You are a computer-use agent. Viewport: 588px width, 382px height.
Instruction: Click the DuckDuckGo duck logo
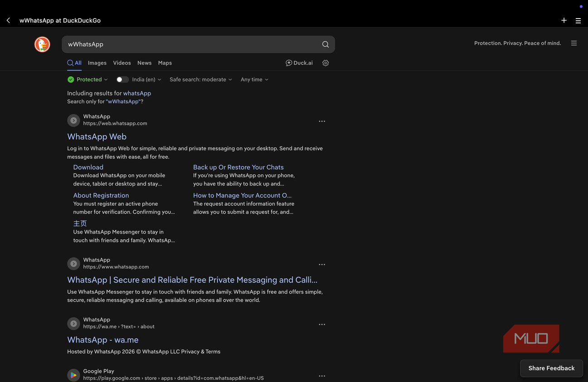click(x=42, y=44)
